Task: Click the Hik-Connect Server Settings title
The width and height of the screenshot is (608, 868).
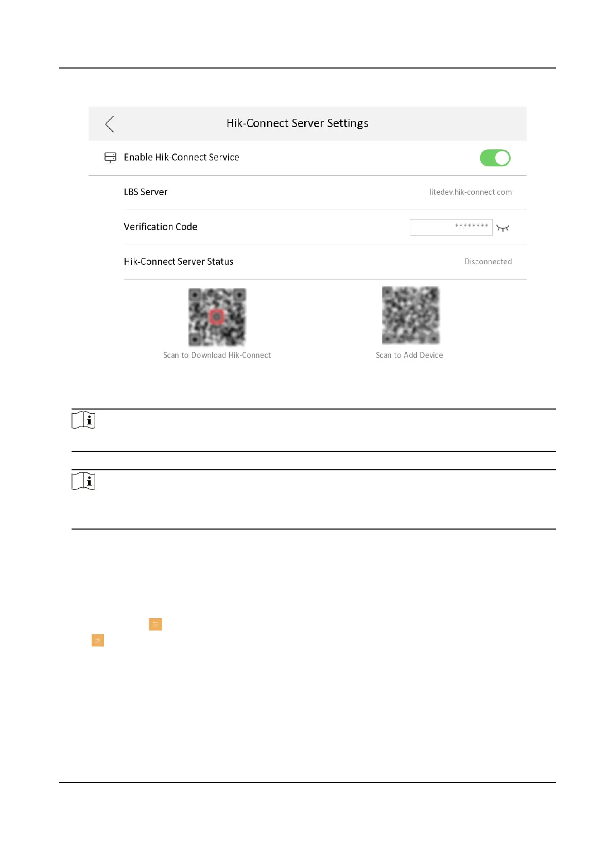Action: pyautogui.click(x=298, y=124)
